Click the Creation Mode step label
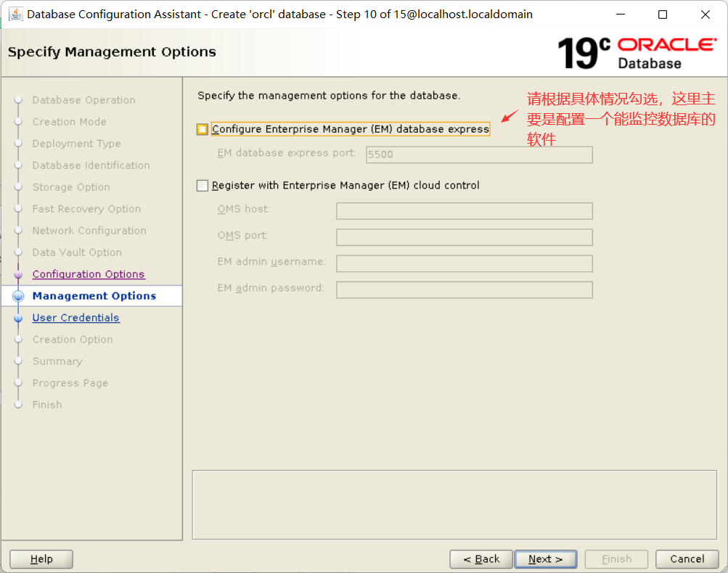Screen dimensions: 728x573 pyautogui.click(x=70, y=122)
